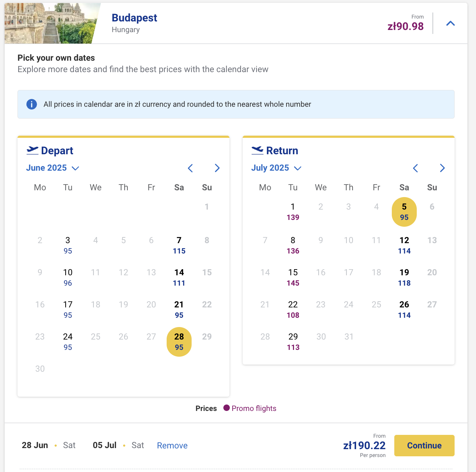Select July 12 return priced 114
The image size is (476, 472).
(404, 245)
